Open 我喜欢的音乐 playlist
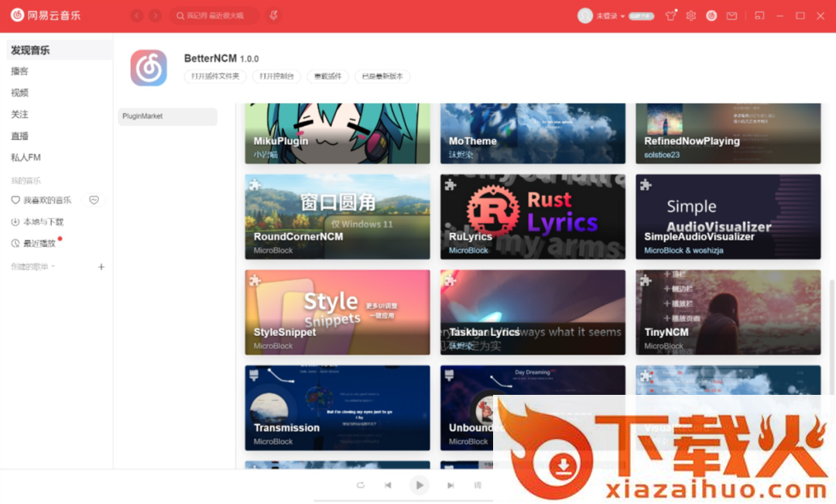 41,200
